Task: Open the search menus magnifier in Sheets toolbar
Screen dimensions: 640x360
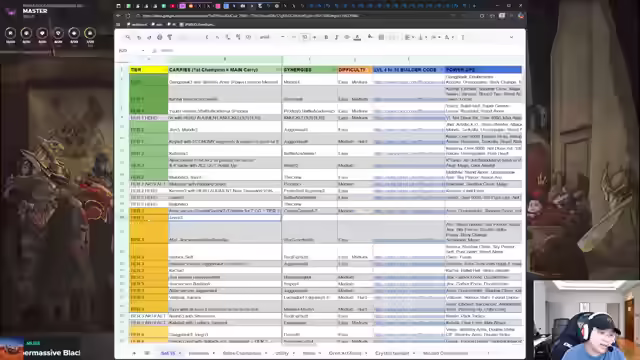Action: [128, 37]
